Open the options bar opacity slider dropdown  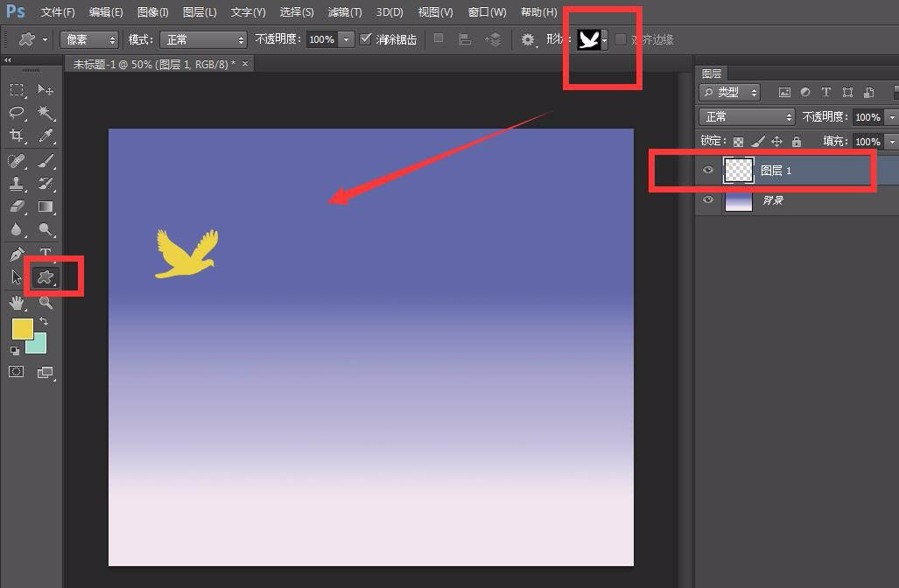347,39
